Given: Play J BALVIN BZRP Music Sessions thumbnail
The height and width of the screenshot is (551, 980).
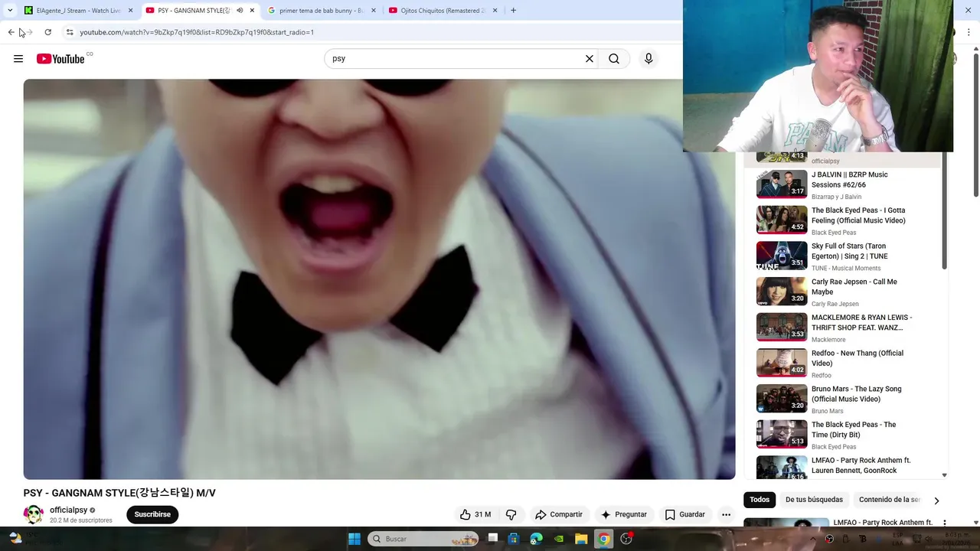Looking at the screenshot, I should (x=782, y=184).
